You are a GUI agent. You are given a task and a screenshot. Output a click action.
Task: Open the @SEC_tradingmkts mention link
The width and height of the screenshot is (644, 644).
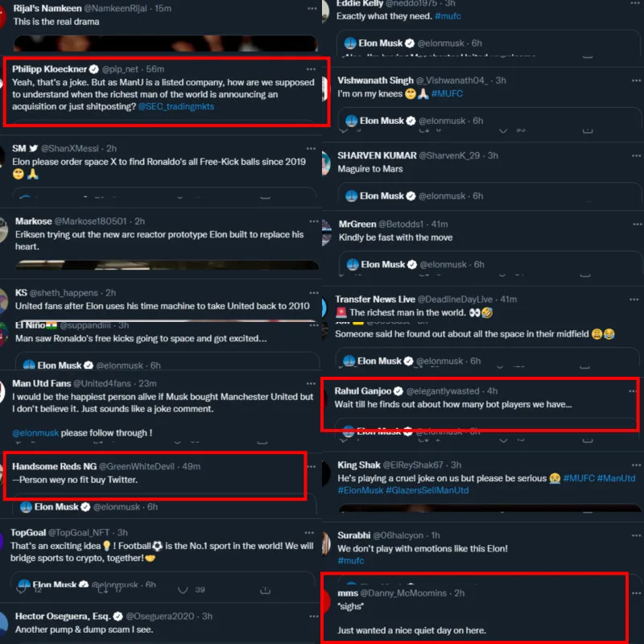pyautogui.click(x=176, y=106)
